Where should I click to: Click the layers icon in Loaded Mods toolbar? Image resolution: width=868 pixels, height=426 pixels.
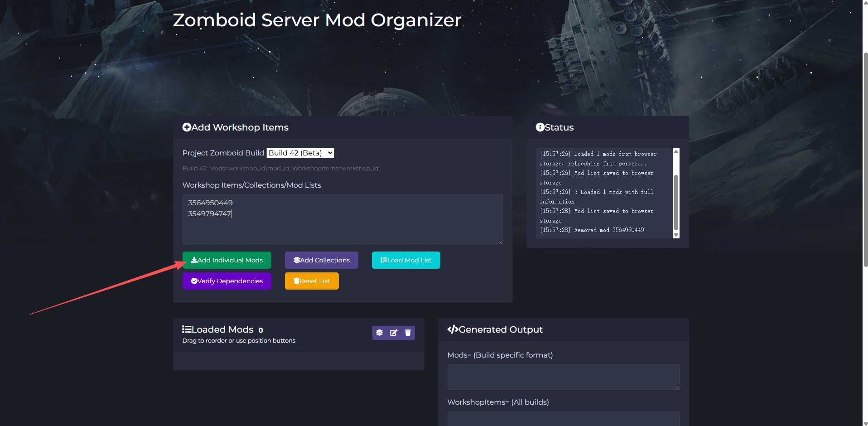click(x=380, y=333)
